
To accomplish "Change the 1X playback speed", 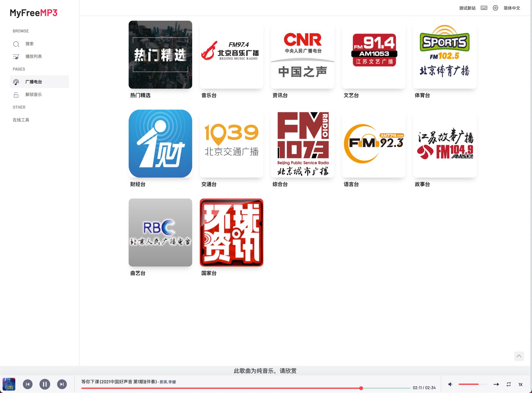I will 520,384.
